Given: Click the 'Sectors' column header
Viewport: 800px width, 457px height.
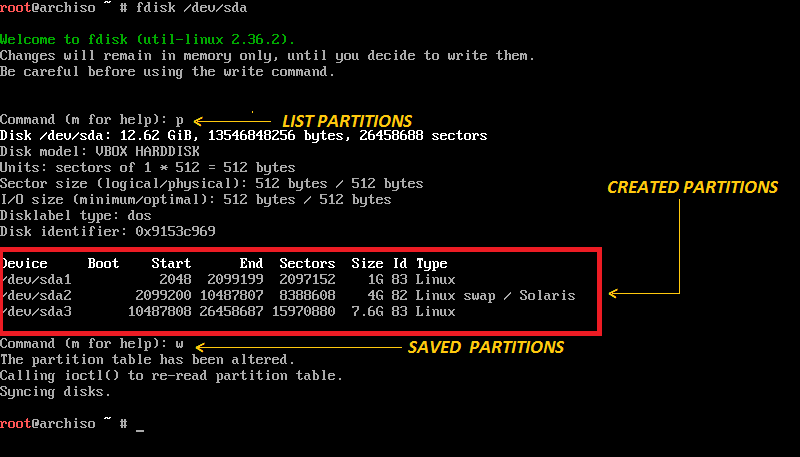Looking at the screenshot, I should point(307,263).
